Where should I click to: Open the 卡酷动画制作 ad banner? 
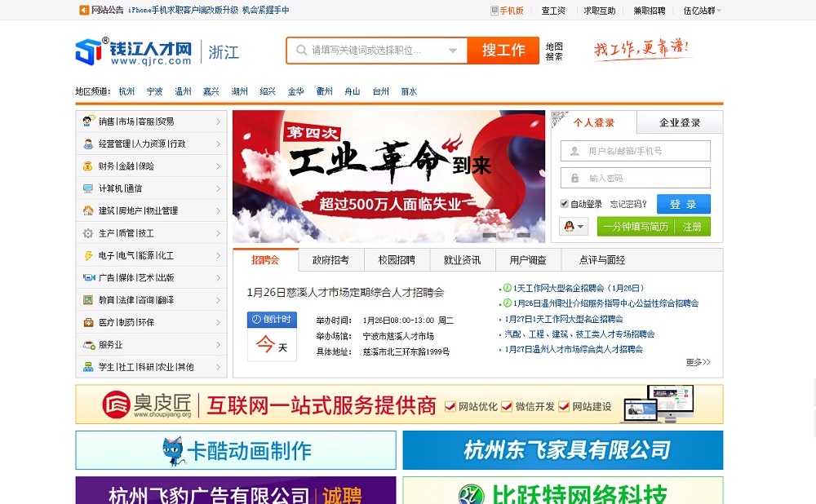(236, 450)
